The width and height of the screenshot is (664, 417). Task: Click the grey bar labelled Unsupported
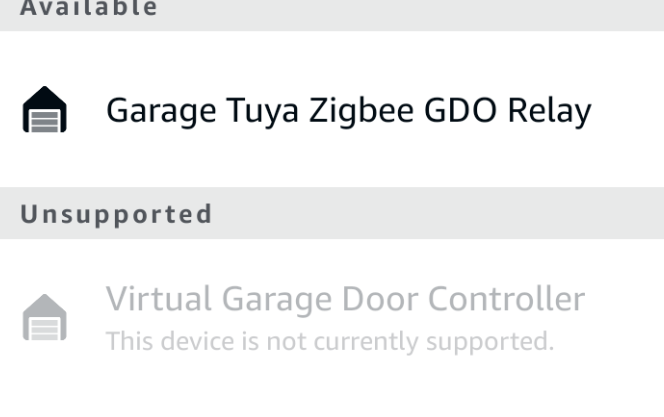pyautogui.click(x=332, y=213)
